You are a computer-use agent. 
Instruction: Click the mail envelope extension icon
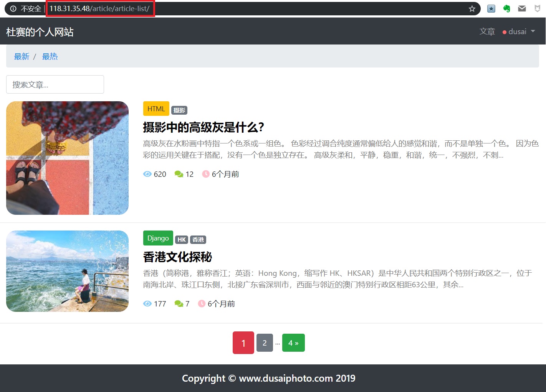click(x=522, y=9)
